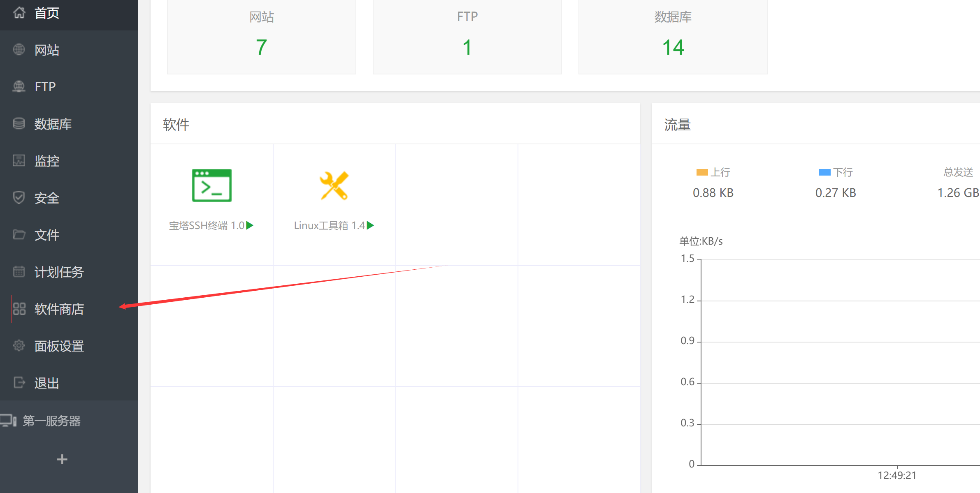Click the 数据库 count card showing 14
The width and height of the screenshot is (980, 493).
pos(673,37)
